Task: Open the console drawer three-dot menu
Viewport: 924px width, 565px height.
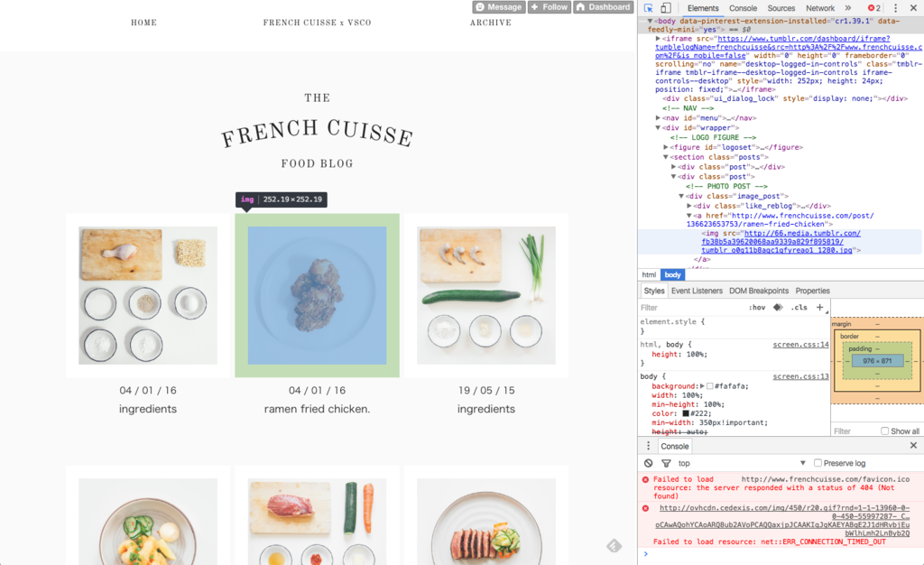Action: pos(648,446)
